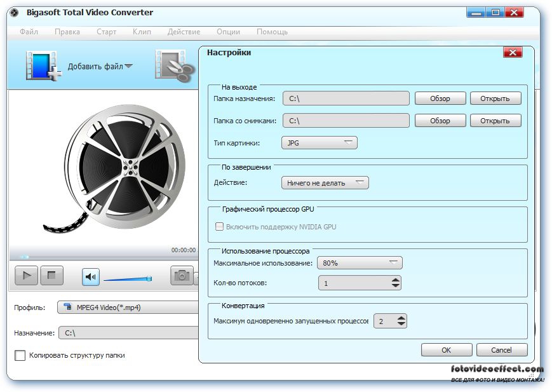552x392 pixels.
Task: Open the Add File dropdown arrow
Action: coord(128,66)
